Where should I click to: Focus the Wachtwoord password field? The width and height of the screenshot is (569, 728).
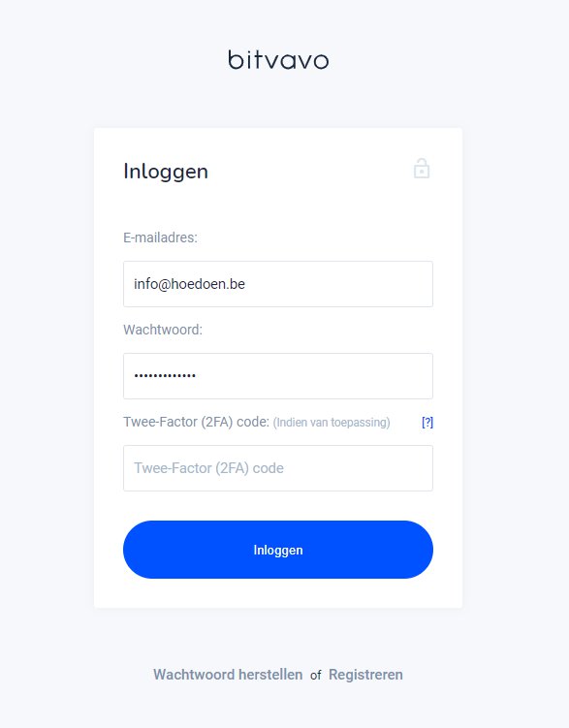(x=278, y=376)
